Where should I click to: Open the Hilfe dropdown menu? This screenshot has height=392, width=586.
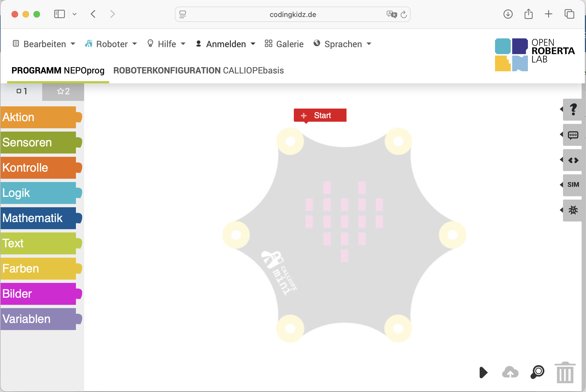[x=166, y=44]
